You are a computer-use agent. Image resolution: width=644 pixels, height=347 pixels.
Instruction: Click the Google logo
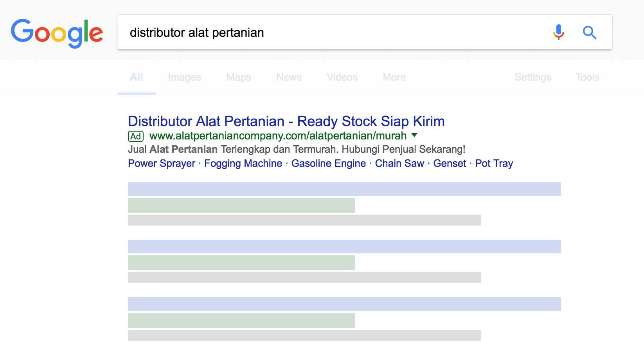tap(57, 33)
